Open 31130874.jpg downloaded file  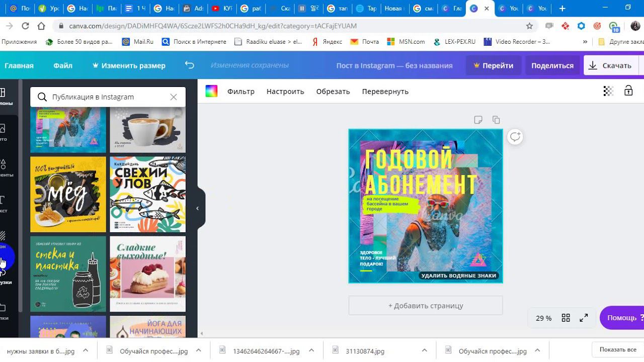click(x=365, y=351)
